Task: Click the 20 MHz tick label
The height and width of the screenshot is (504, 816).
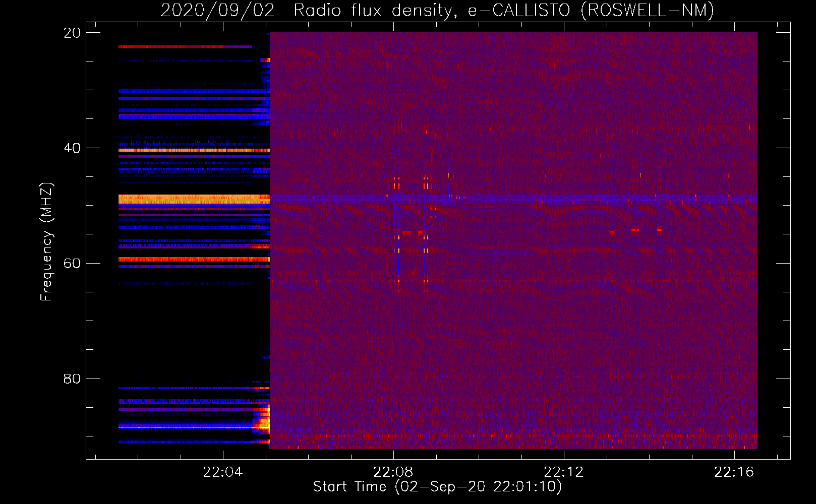Action: tap(72, 33)
